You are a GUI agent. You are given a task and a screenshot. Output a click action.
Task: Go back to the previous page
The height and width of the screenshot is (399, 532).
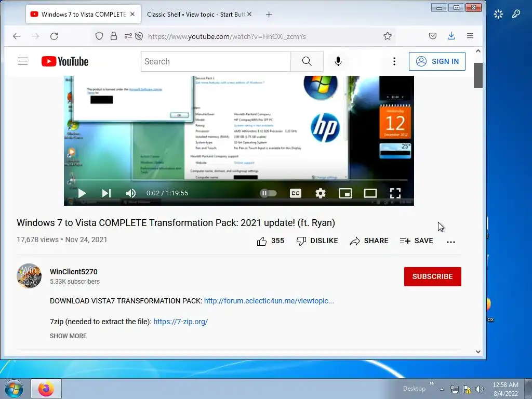click(x=17, y=36)
